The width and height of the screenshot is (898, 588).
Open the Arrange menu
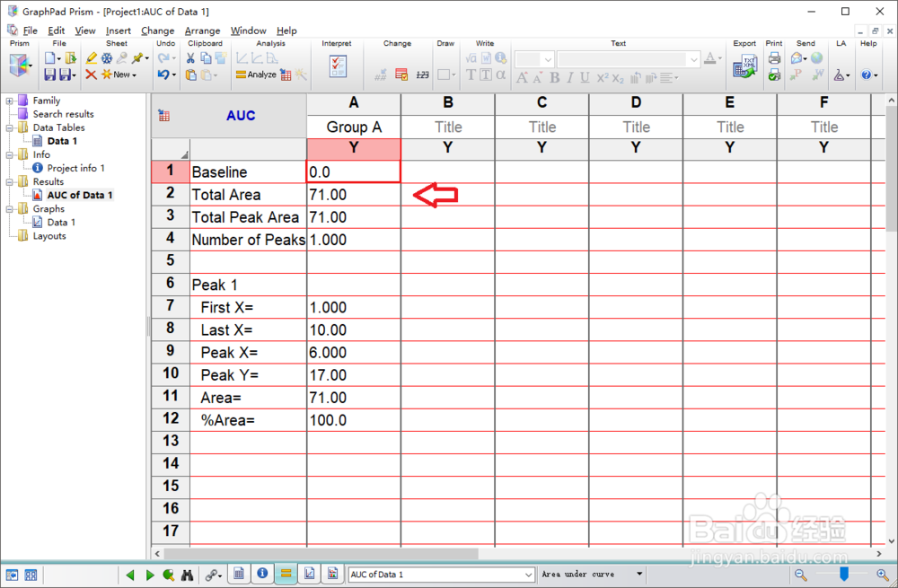point(202,31)
